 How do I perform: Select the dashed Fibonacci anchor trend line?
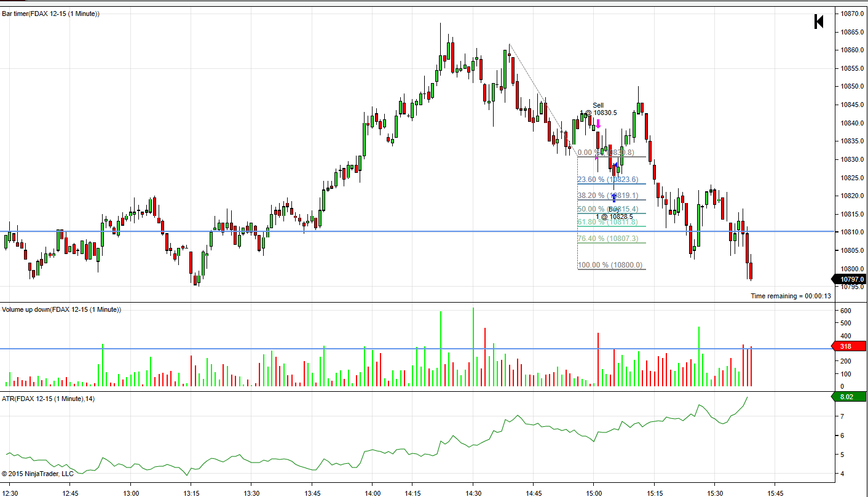tap(543, 100)
